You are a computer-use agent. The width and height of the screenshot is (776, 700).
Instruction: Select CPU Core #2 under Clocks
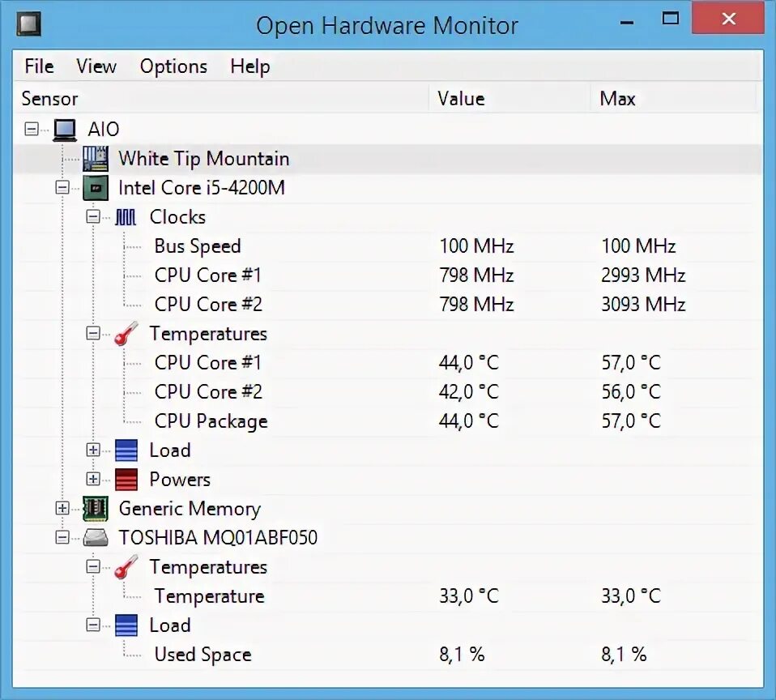(387, 305)
